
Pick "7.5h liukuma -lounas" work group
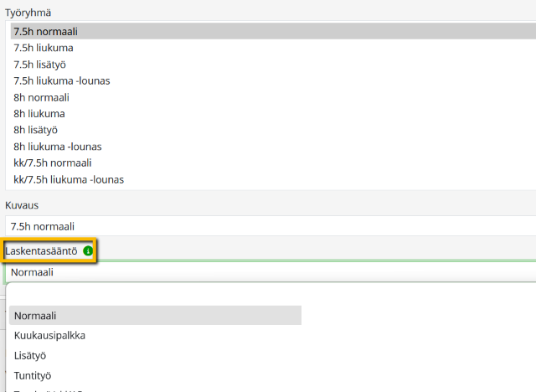[x=62, y=80]
